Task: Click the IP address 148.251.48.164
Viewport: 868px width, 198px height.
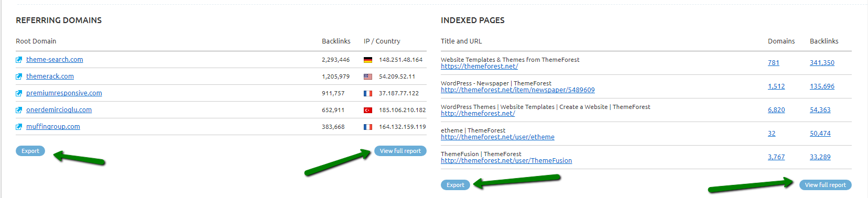Action: [401, 60]
